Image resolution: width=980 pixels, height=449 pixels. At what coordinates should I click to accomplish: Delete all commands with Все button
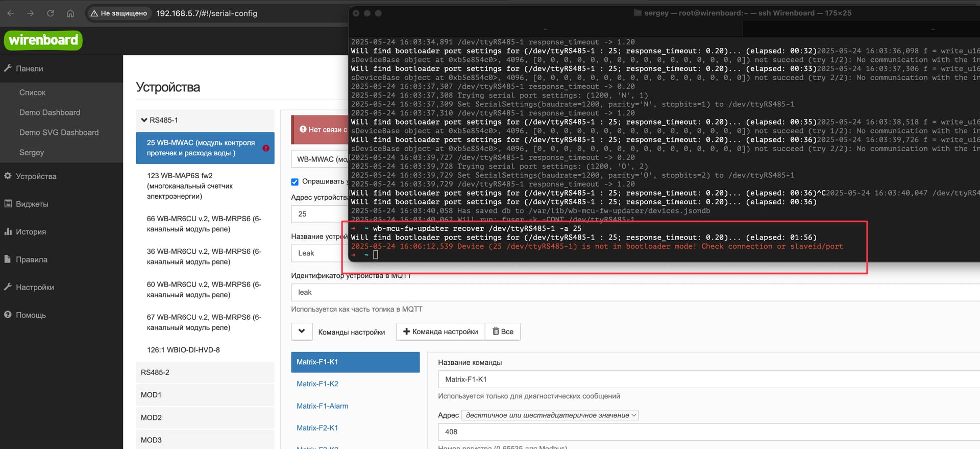(x=503, y=332)
